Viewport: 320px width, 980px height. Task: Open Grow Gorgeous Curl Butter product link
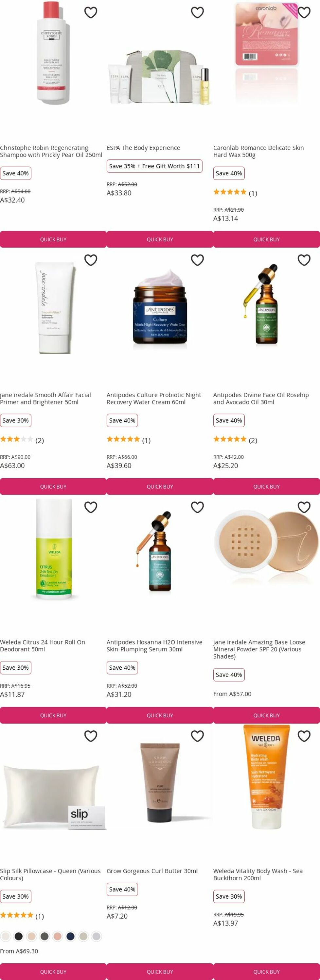tap(152, 871)
